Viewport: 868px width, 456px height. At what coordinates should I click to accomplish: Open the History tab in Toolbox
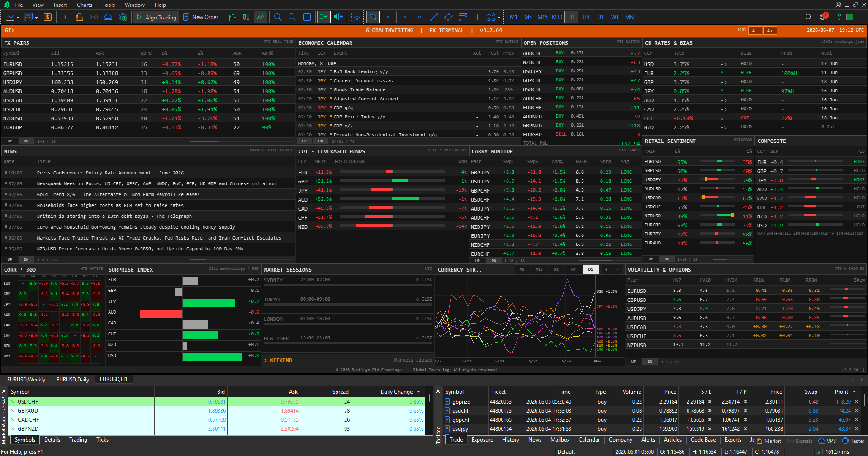pyautogui.click(x=510, y=440)
